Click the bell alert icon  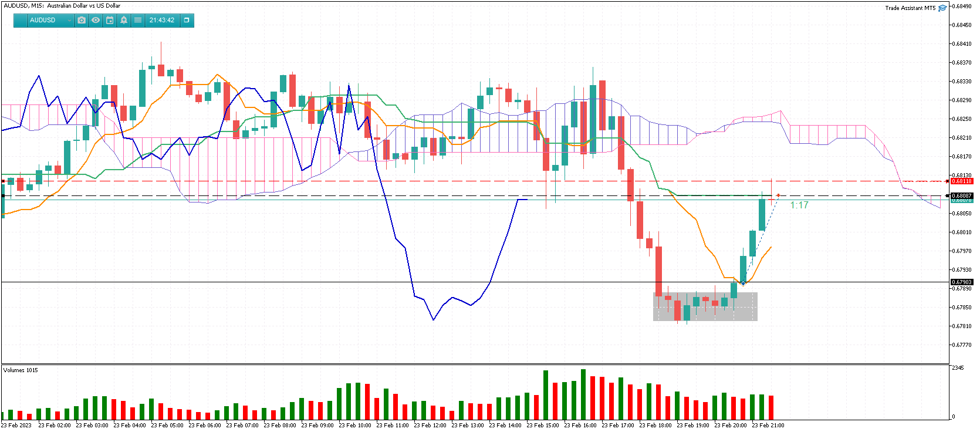(x=124, y=20)
